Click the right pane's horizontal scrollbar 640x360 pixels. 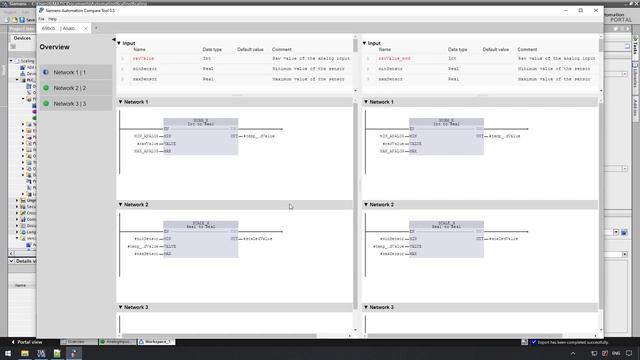465,336
